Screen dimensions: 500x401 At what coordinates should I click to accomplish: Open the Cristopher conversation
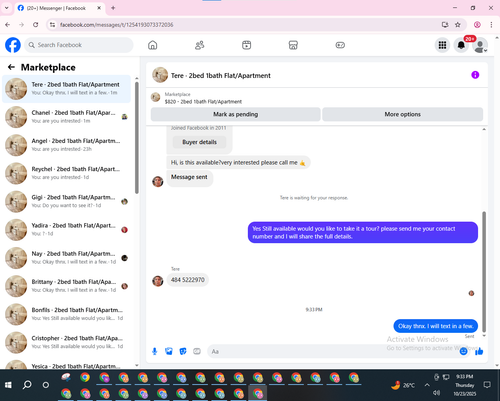[66, 342]
